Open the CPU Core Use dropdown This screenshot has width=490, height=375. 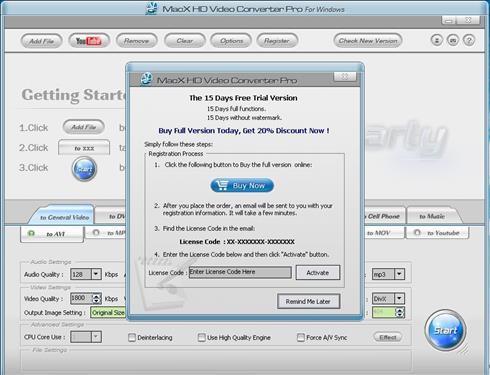pos(96,337)
